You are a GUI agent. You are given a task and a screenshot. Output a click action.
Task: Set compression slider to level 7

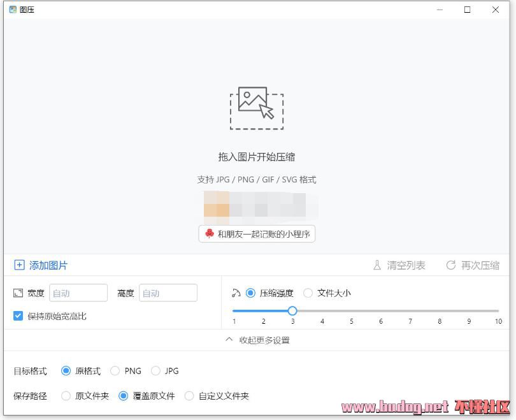(x=410, y=311)
